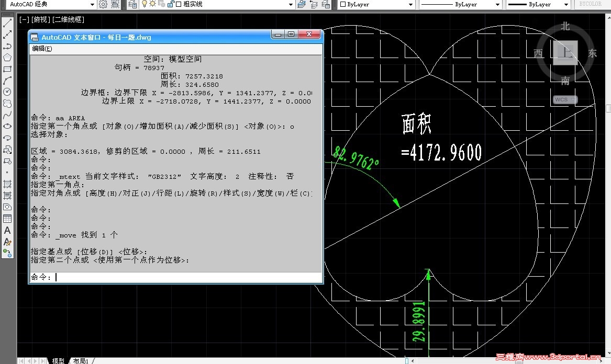Image resolution: width=611 pixels, height=364 pixels.
Task: Click the 29.8991 vertical dimension
Action: tap(419, 322)
